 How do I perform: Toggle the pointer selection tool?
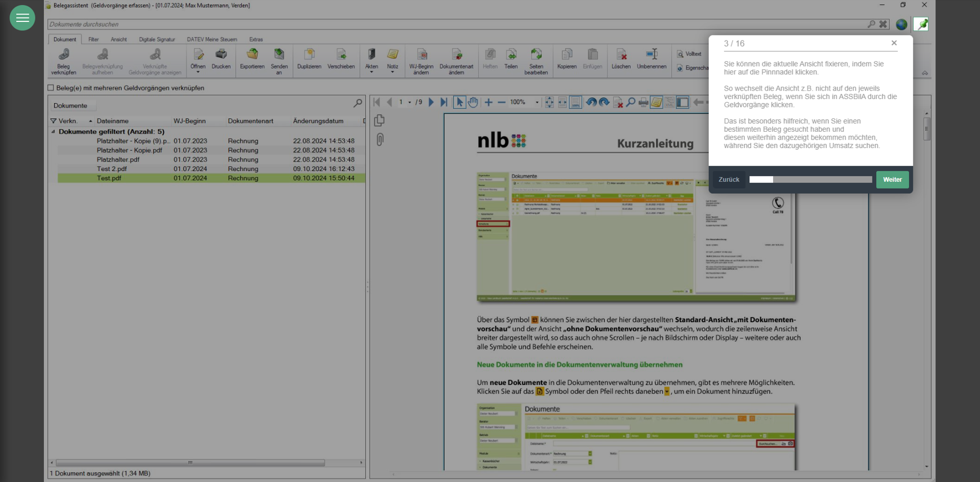pos(459,102)
